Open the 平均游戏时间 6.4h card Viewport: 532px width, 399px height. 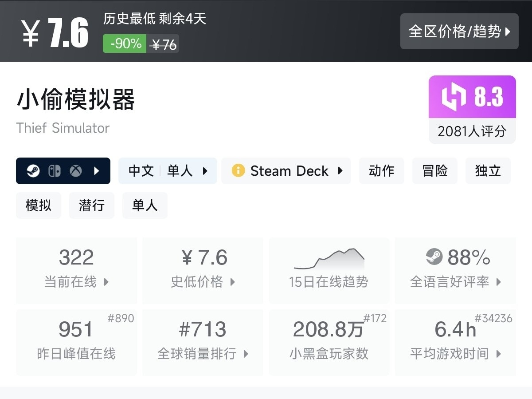(455, 342)
